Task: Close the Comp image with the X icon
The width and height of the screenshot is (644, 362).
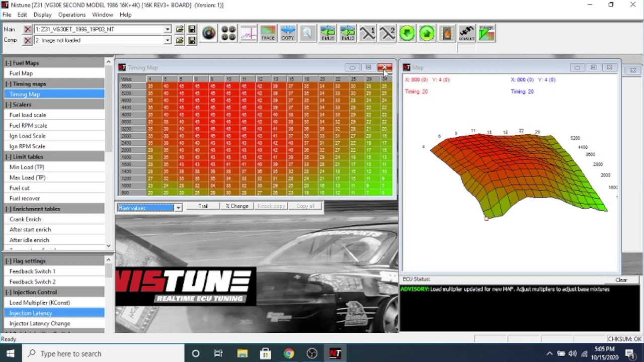Action: tap(28, 40)
